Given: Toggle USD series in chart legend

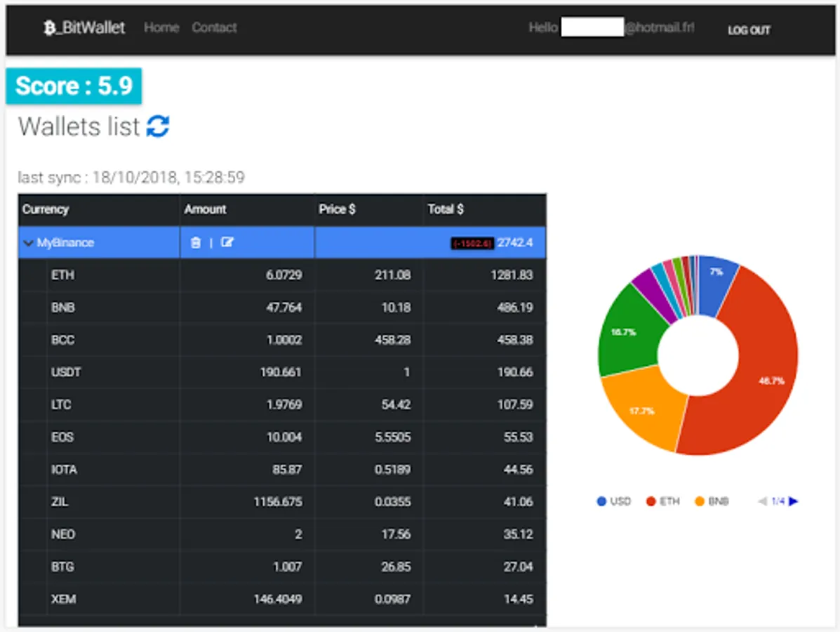Looking at the screenshot, I should (x=613, y=501).
